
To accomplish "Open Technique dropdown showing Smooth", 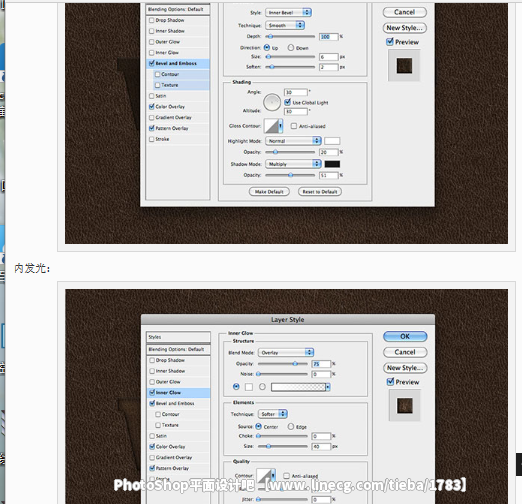I will pyautogui.click(x=285, y=25).
